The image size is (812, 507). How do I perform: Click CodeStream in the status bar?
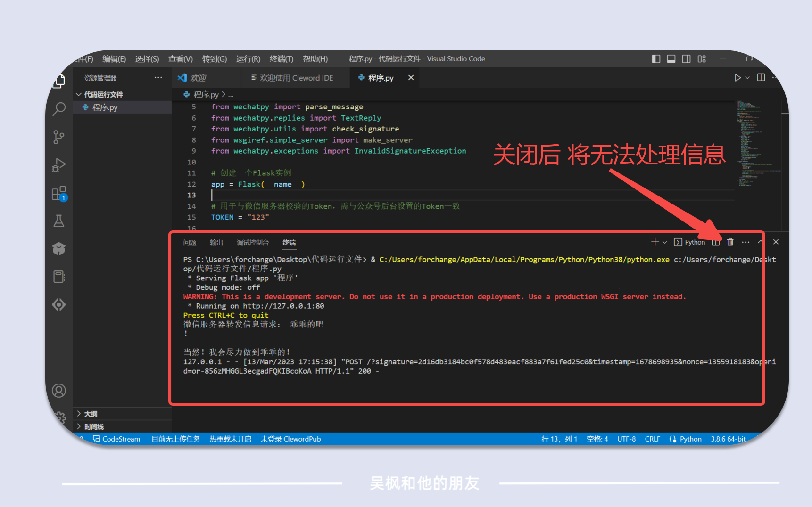[116, 439]
